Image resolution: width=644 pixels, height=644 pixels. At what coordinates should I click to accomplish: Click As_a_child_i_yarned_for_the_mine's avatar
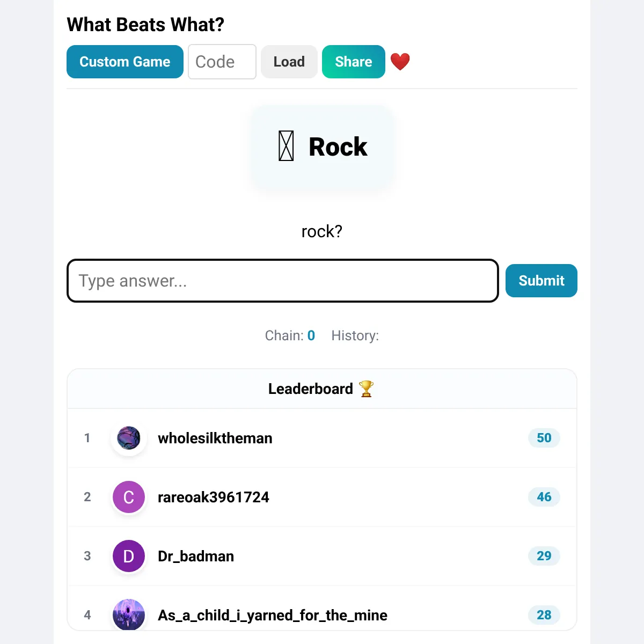pyautogui.click(x=129, y=614)
